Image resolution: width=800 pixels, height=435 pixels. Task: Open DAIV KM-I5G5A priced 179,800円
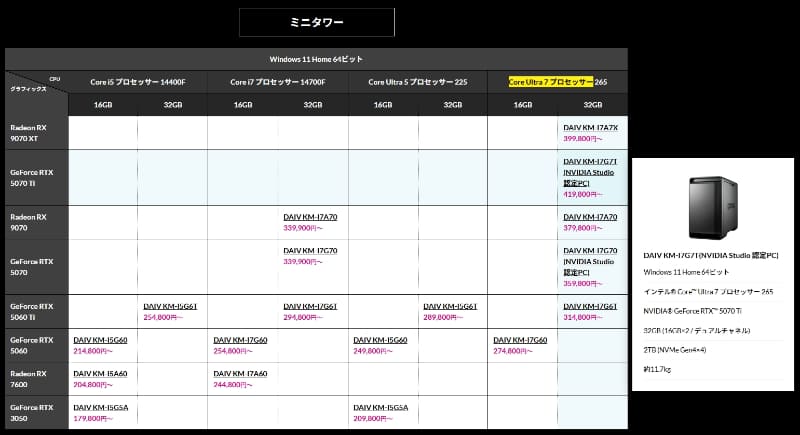coord(101,407)
